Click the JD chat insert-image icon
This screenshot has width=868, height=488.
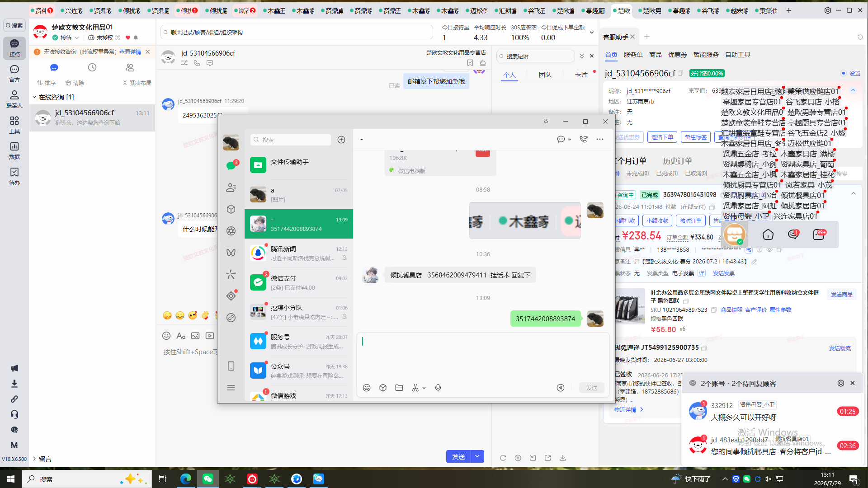tap(195, 336)
